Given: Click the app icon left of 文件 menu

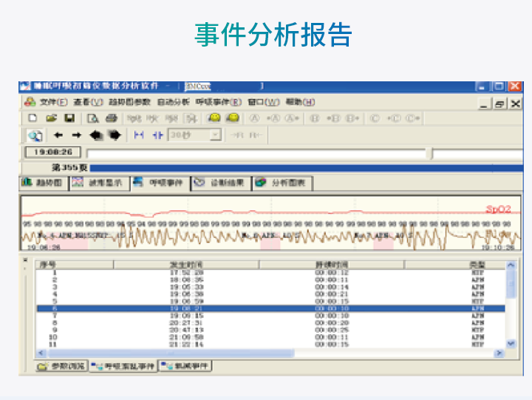Looking at the screenshot, I should click(x=30, y=101).
